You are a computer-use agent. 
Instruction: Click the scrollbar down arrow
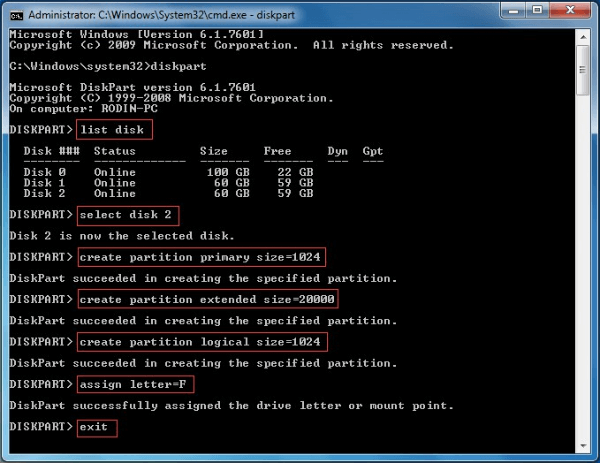(583, 446)
